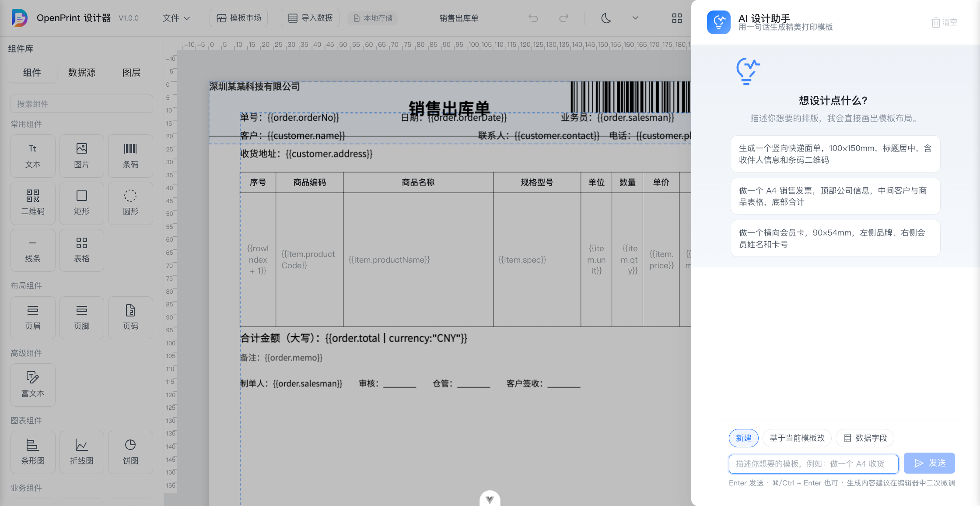Select the 备注 {{order.memo}} text

point(281,358)
